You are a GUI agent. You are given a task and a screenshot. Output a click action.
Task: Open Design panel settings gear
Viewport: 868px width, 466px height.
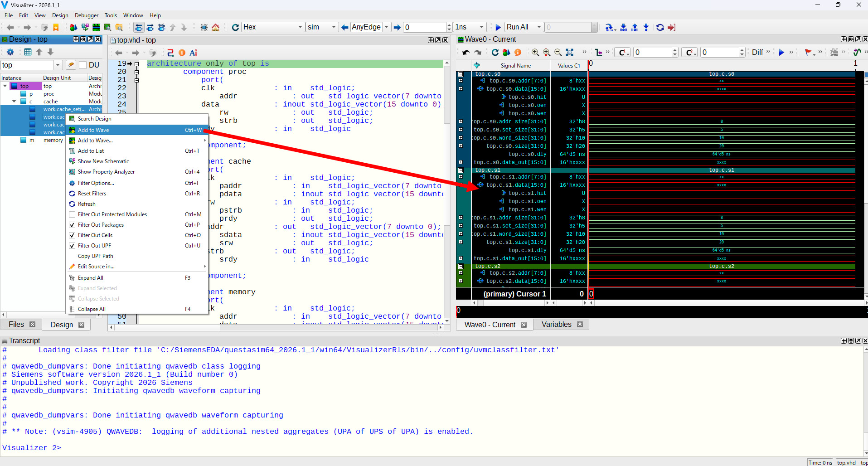[x=10, y=52]
